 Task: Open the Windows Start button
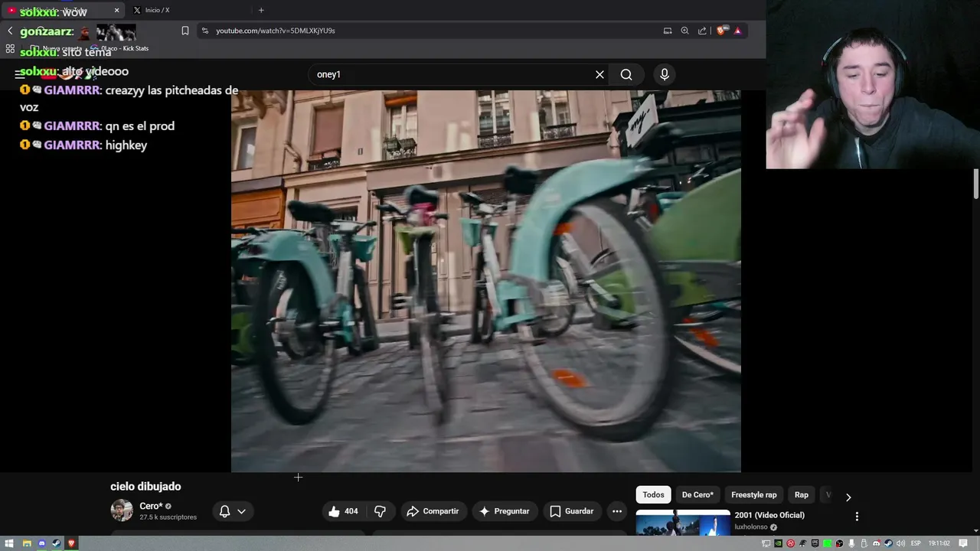(9, 543)
